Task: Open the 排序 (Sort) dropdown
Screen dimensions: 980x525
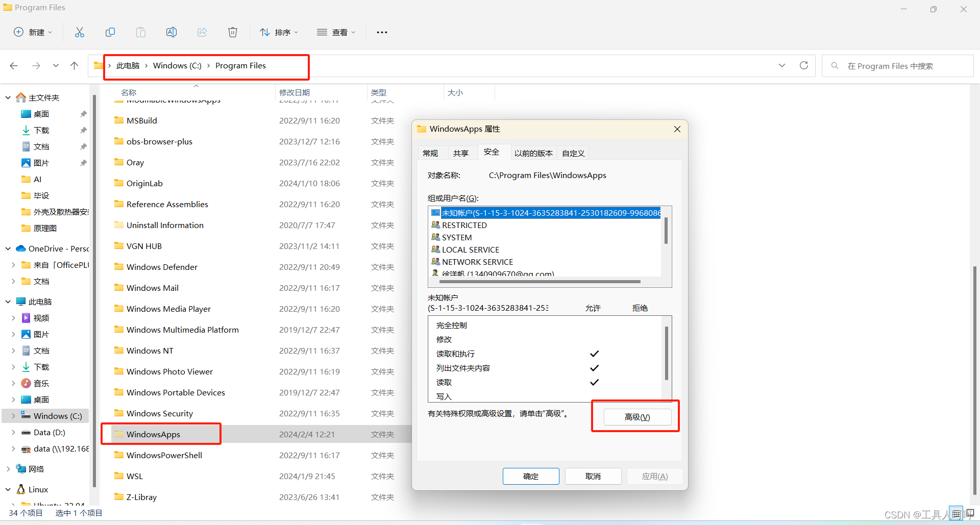Action: pyautogui.click(x=279, y=32)
